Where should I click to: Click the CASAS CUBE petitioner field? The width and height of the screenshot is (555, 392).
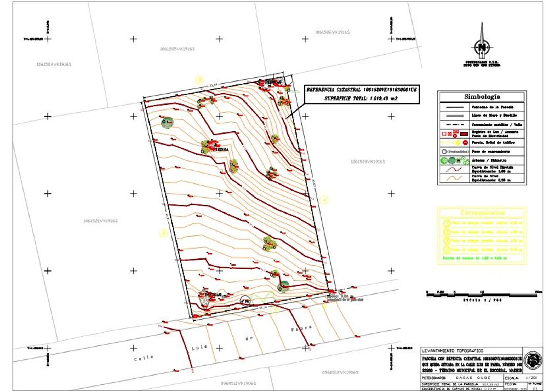point(473,378)
